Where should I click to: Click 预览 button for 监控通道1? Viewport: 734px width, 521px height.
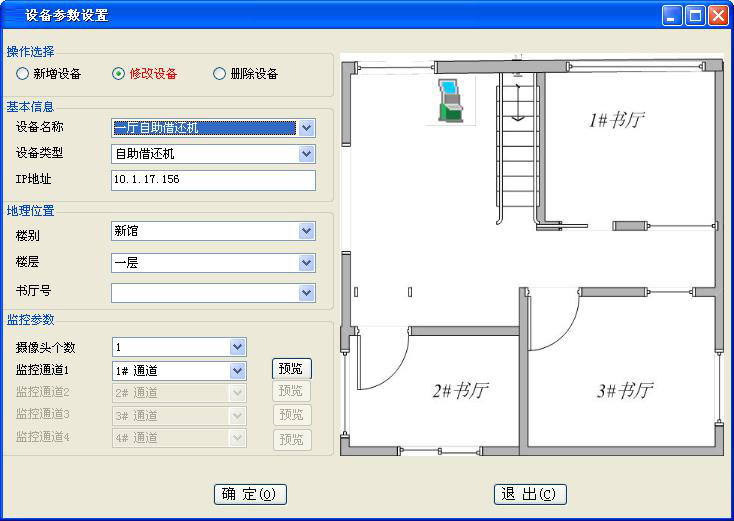coord(292,369)
